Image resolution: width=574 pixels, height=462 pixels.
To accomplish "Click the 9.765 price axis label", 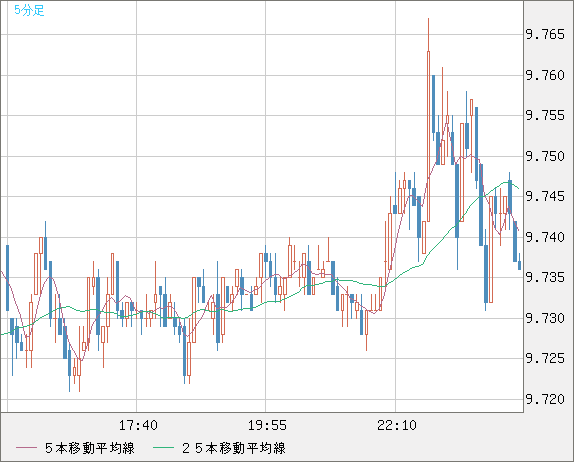I will (x=545, y=35).
